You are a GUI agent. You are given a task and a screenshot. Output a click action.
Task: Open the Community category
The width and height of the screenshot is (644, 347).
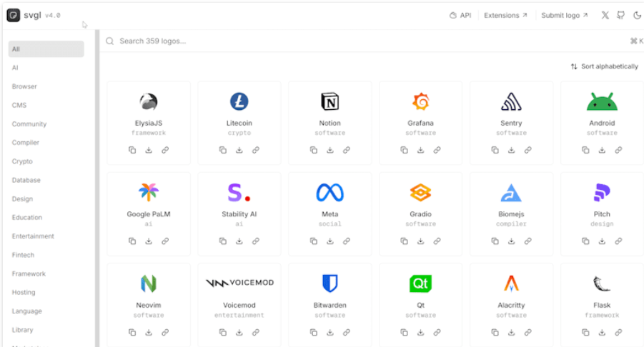pos(29,124)
